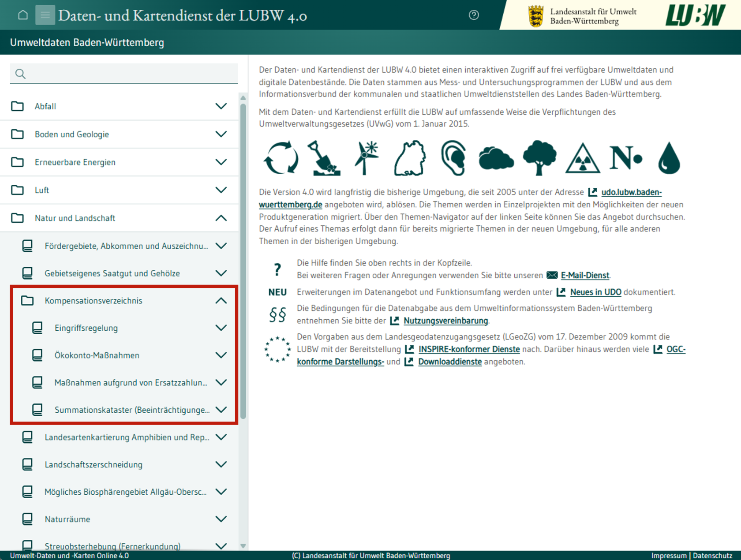741x560 pixels.
Task: Open OGC-konforme Darstellungs- link
Action: 340,362
